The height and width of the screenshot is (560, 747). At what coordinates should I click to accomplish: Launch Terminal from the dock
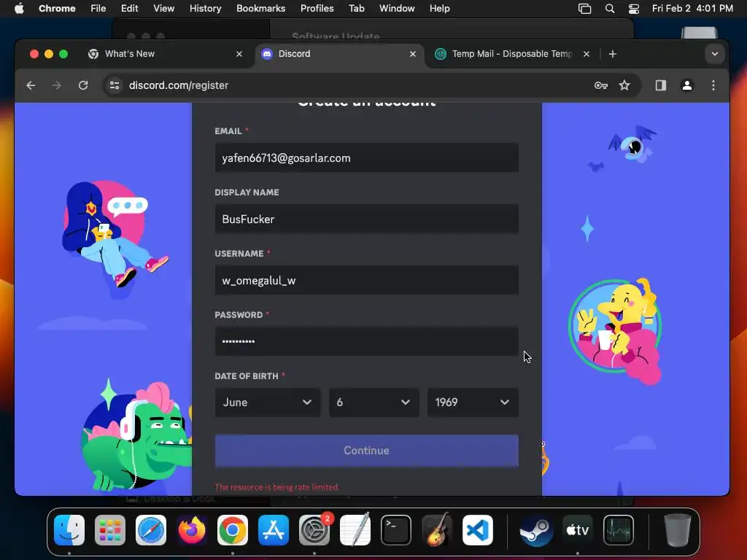(396, 530)
